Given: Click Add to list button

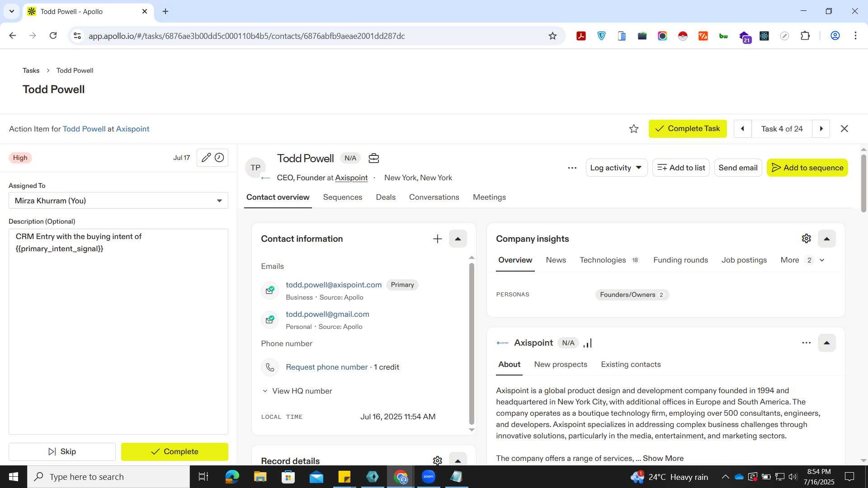Looking at the screenshot, I should tap(680, 168).
